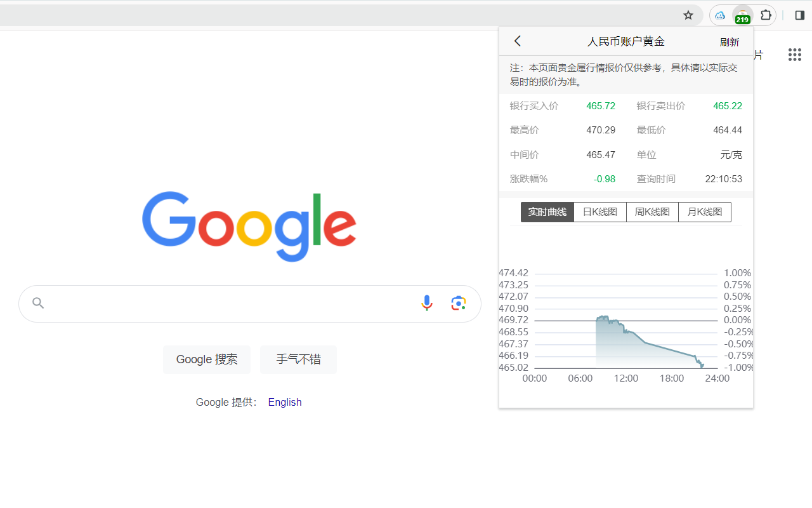812x508 pixels.
Task: Open the Chrome extensions puzzle icon
Action: tap(766, 15)
